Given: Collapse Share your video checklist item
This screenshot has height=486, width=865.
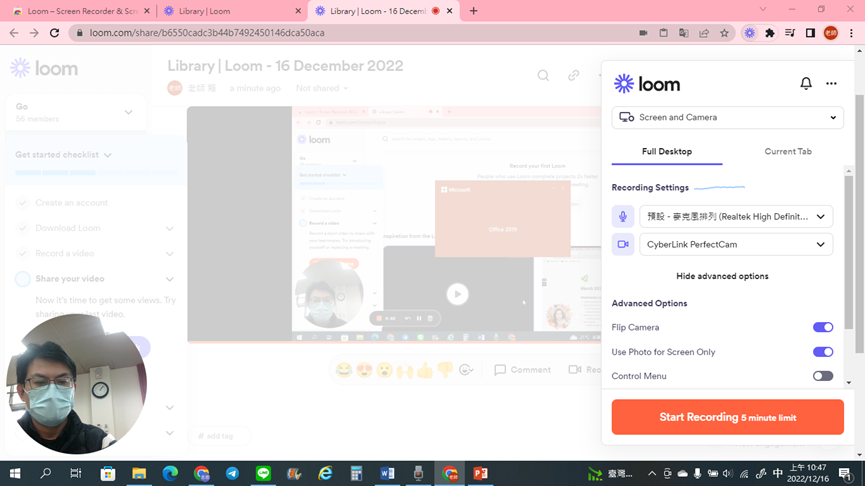Looking at the screenshot, I should (169, 279).
